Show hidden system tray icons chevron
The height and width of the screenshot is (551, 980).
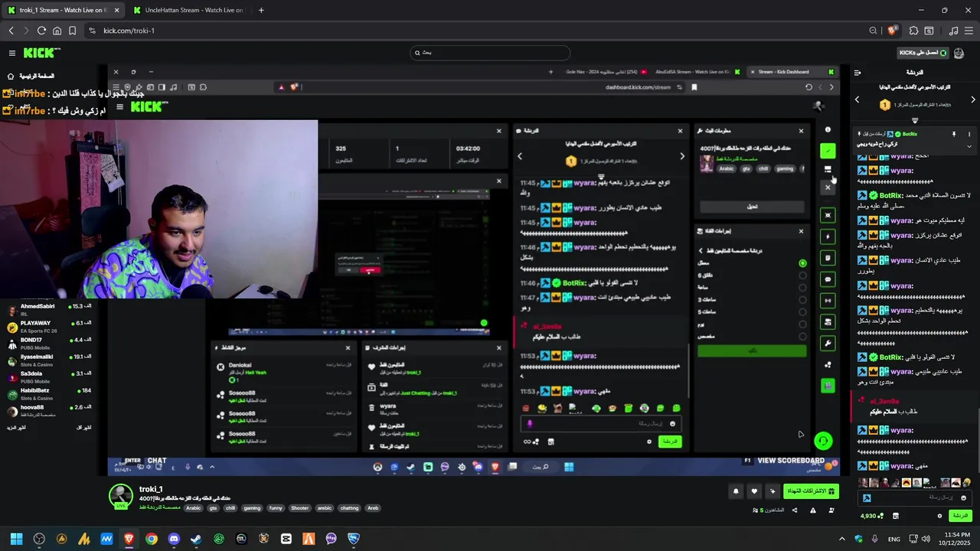pyautogui.click(x=842, y=539)
